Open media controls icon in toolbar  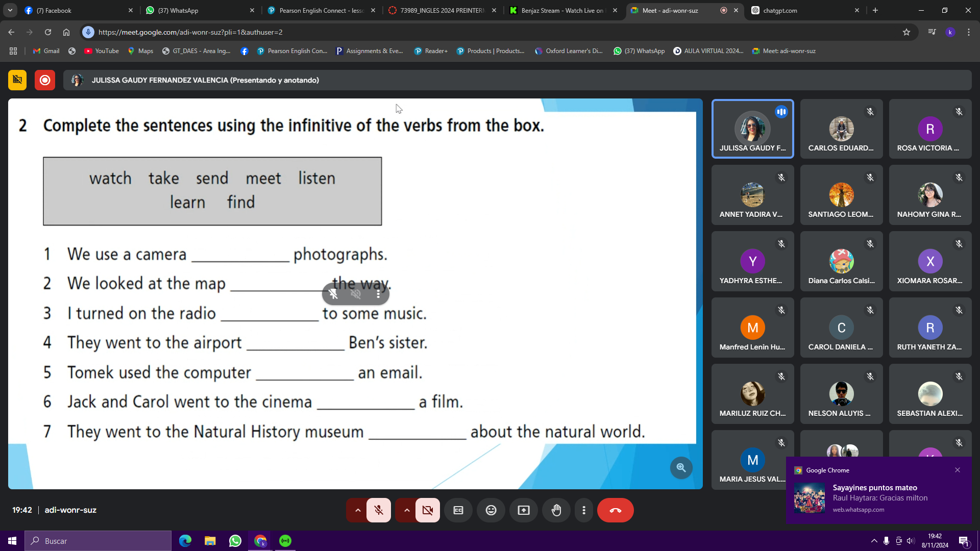pyautogui.click(x=932, y=32)
